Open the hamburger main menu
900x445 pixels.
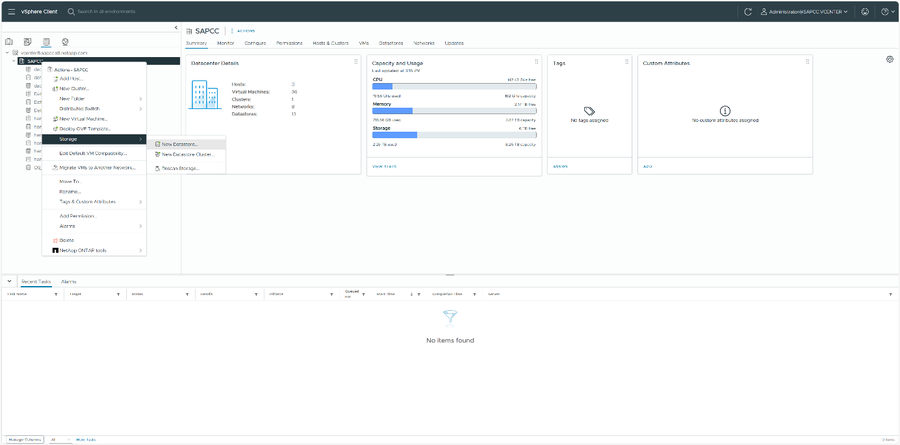[x=11, y=11]
